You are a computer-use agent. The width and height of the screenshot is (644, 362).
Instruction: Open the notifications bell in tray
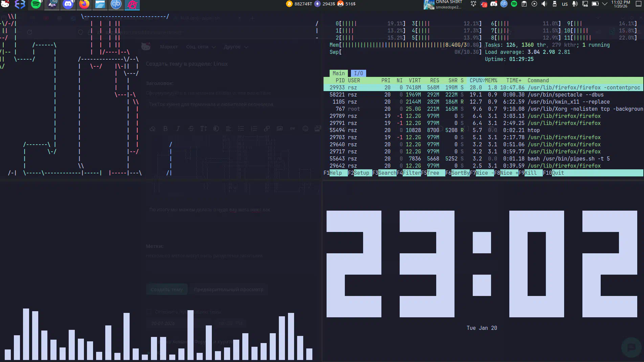tap(473, 4)
